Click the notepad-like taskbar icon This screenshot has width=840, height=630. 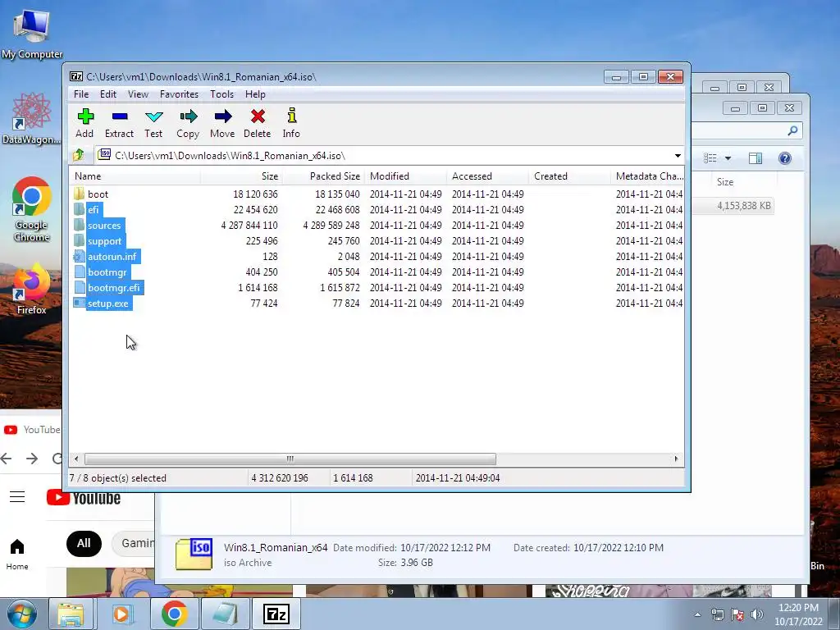225,614
